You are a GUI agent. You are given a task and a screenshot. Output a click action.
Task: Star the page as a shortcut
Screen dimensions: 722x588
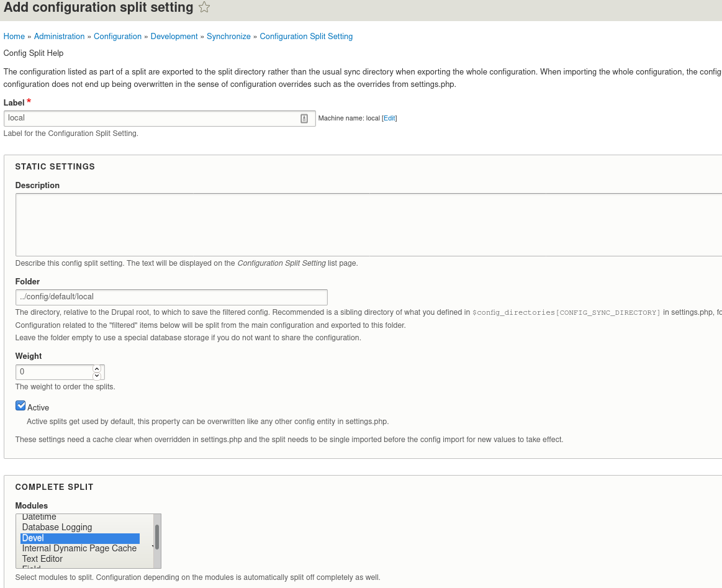[x=204, y=7]
